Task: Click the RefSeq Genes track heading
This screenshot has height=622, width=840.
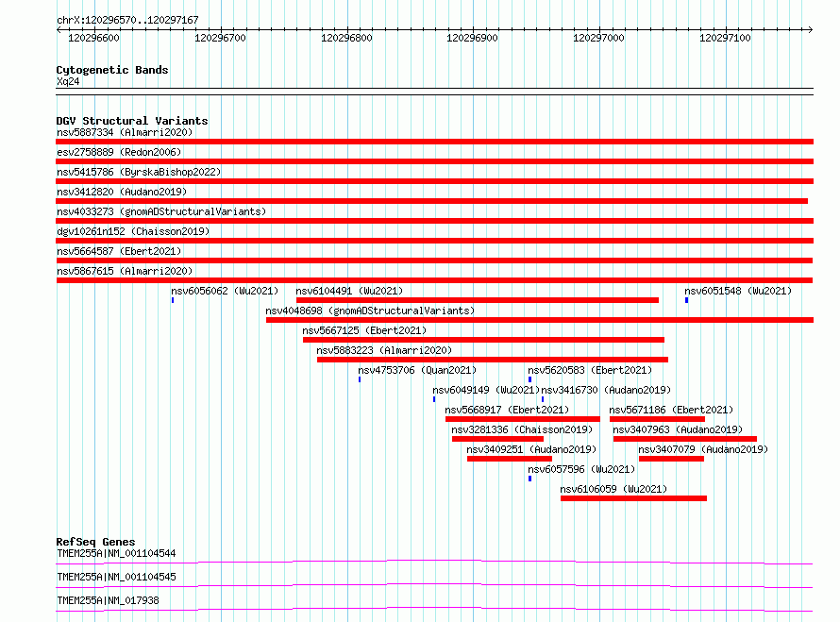Action: (95, 542)
